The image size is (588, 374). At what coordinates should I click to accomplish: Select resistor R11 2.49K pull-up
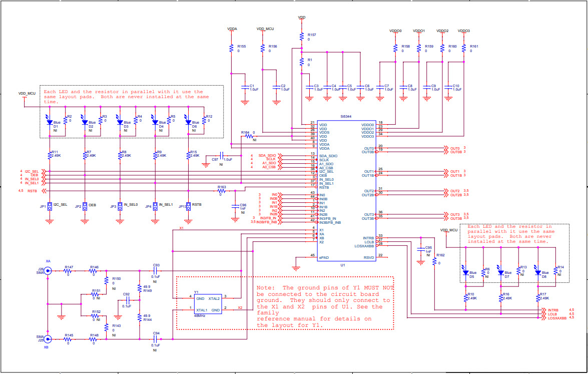[x=49, y=155]
